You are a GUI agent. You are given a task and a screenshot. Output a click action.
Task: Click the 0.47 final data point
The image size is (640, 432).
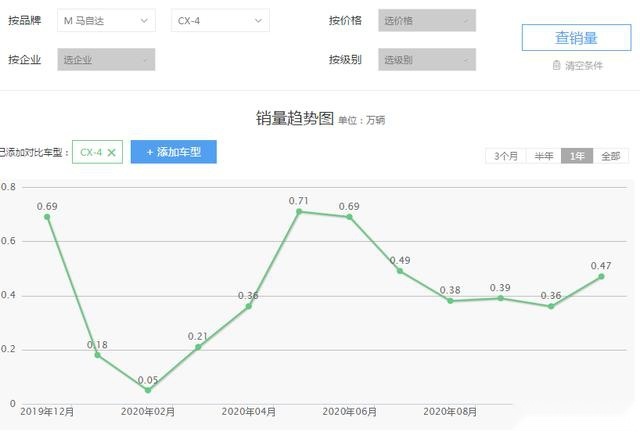601,276
